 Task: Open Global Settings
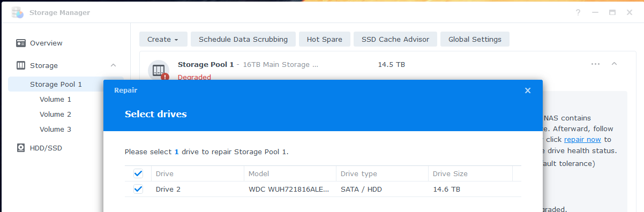click(475, 39)
